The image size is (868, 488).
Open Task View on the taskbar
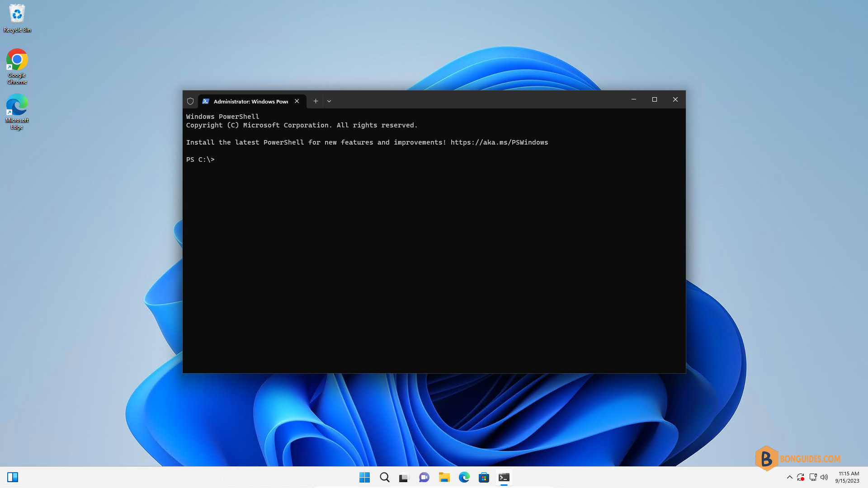(x=404, y=477)
